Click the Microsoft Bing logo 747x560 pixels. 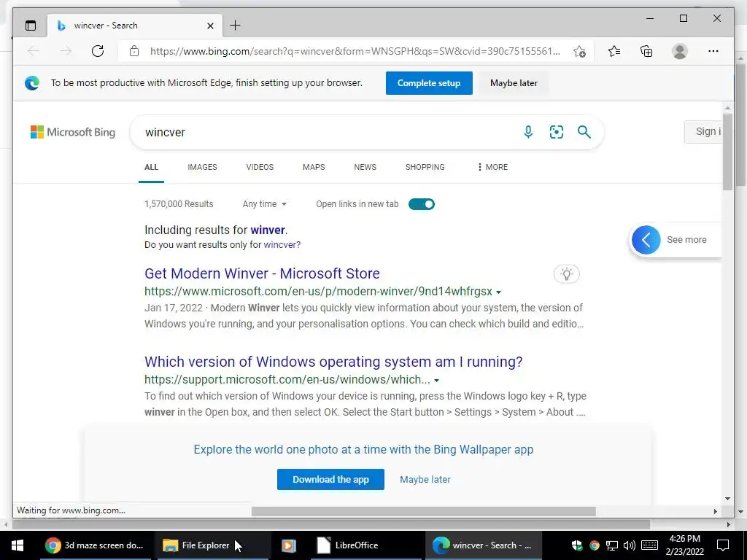click(x=73, y=132)
